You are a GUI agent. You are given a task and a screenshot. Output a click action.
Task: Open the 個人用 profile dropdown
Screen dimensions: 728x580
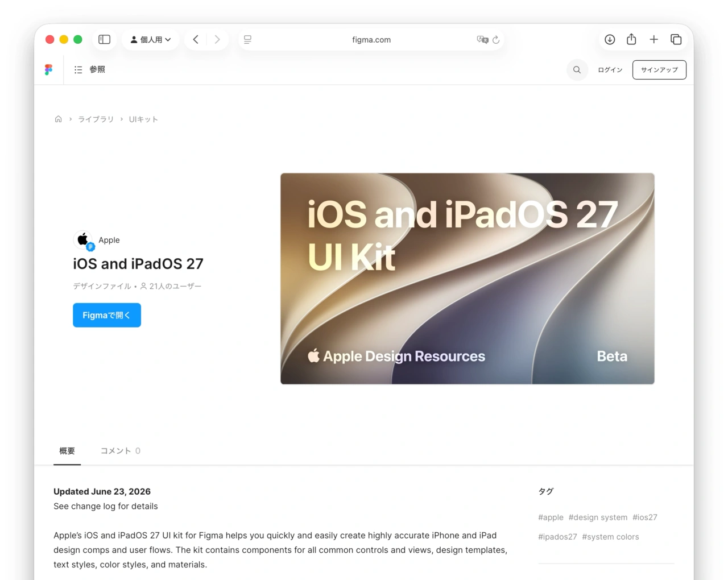pyautogui.click(x=151, y=39)
